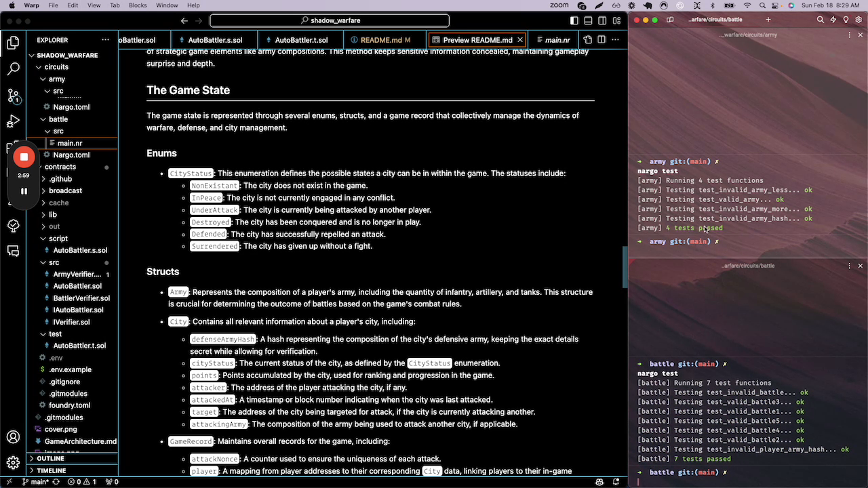Click the README preview vertical scrollbar
The width and height of the screenshot is (868, 488).
[x=625, y=268]
